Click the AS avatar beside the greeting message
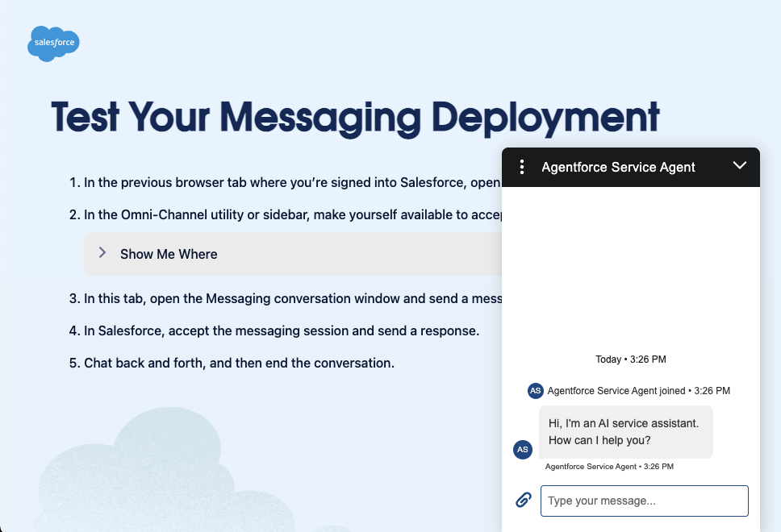 tap(522, 449)
